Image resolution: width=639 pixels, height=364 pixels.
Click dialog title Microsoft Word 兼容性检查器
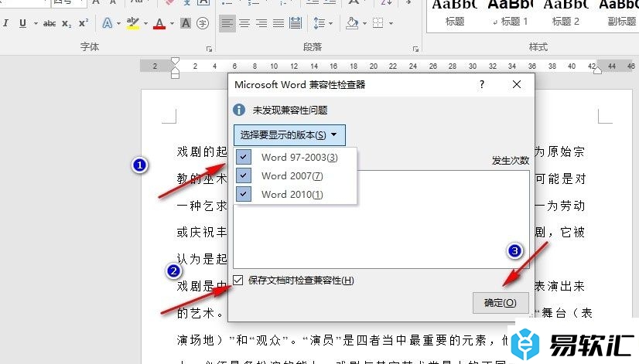[299, 85]
